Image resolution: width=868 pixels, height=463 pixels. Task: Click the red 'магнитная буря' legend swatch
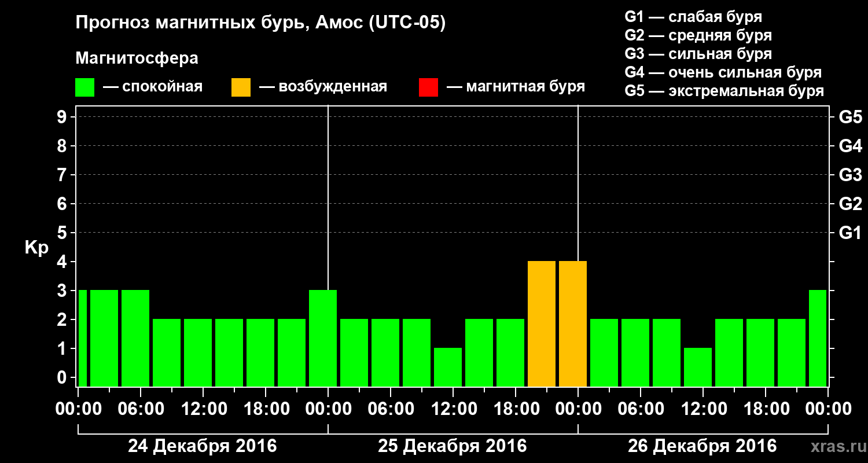[x=428, y=87]
